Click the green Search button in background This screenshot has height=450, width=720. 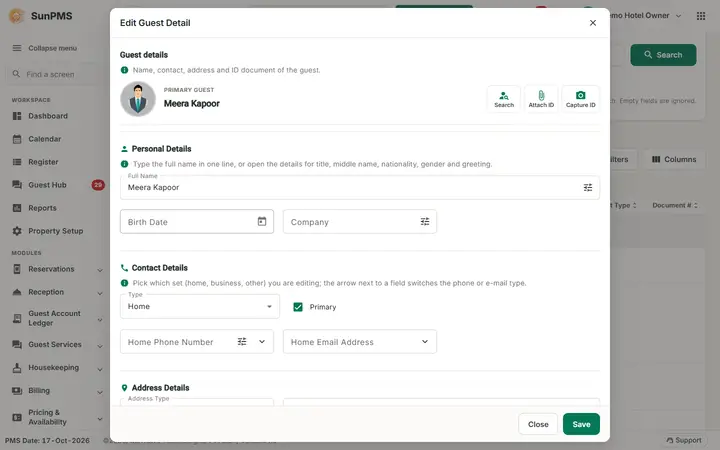(x=663, y=55)
